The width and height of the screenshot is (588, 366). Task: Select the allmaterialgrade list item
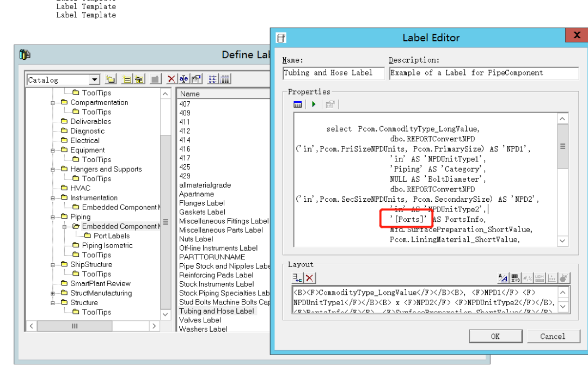(205, 185)
